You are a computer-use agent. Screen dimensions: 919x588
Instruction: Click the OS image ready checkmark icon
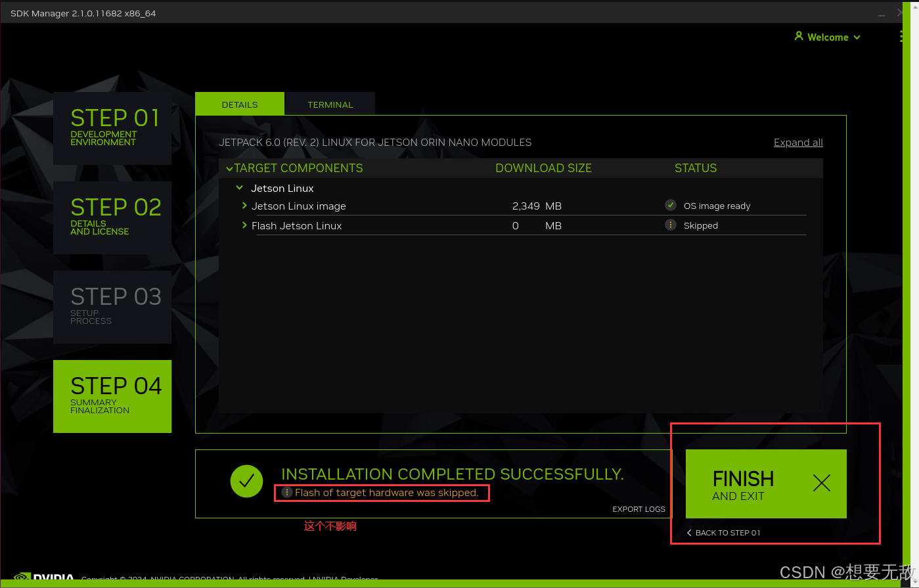(x=671, y=205)
